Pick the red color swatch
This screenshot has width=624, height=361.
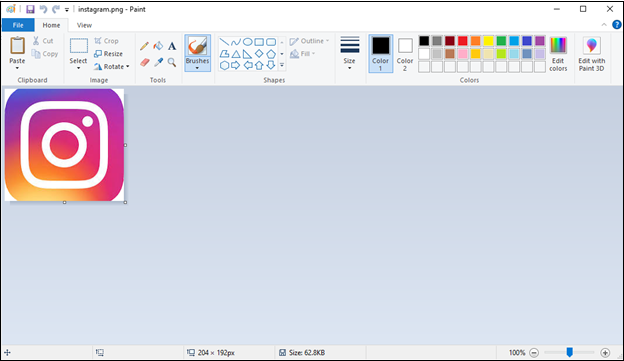point(462,41)
